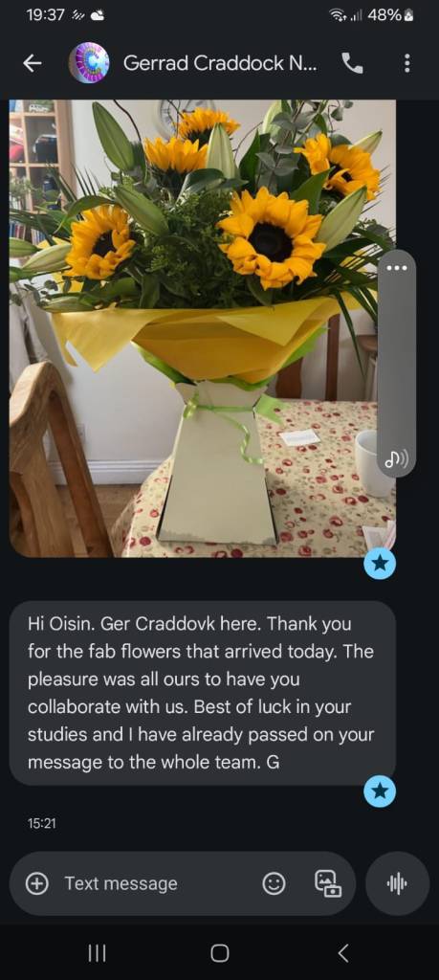
Task: Tap the sound note icon on side panel
Action: coord(397,460)
